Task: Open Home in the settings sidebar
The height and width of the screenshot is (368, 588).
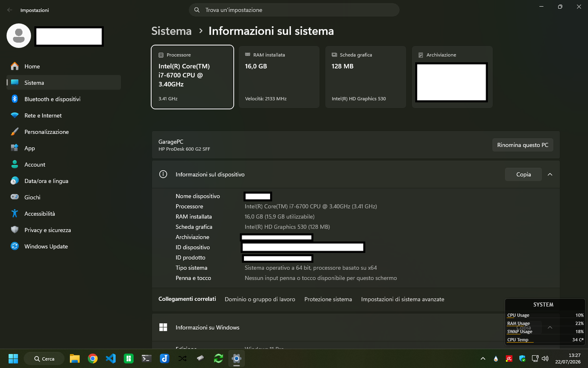Action: click(x=64, y=66)
